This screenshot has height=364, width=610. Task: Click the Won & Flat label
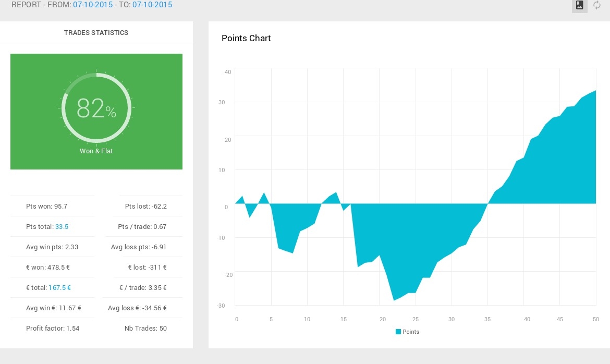click(96, 151)
